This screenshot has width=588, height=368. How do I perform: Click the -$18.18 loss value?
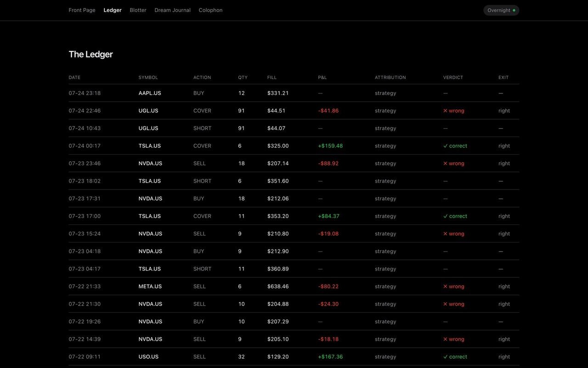tap(328, 339)
